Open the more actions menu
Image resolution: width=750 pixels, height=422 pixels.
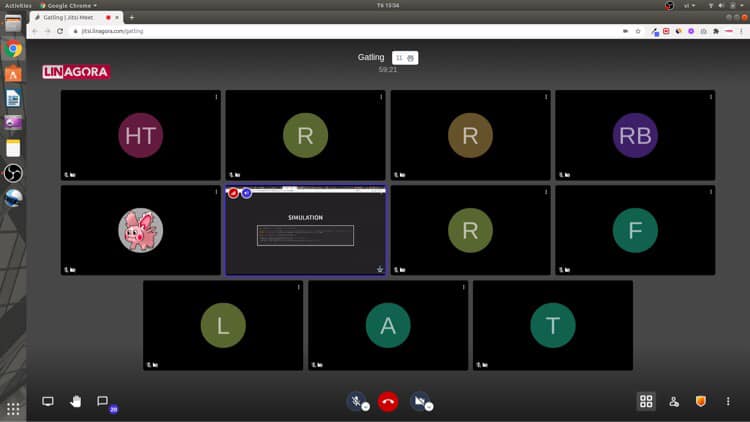[x=728, y=401]
